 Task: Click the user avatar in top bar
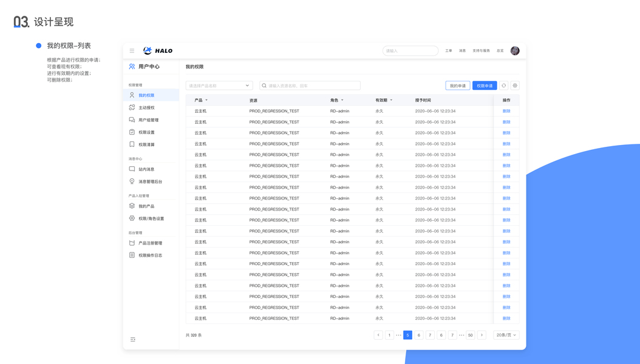pos(515,50)
